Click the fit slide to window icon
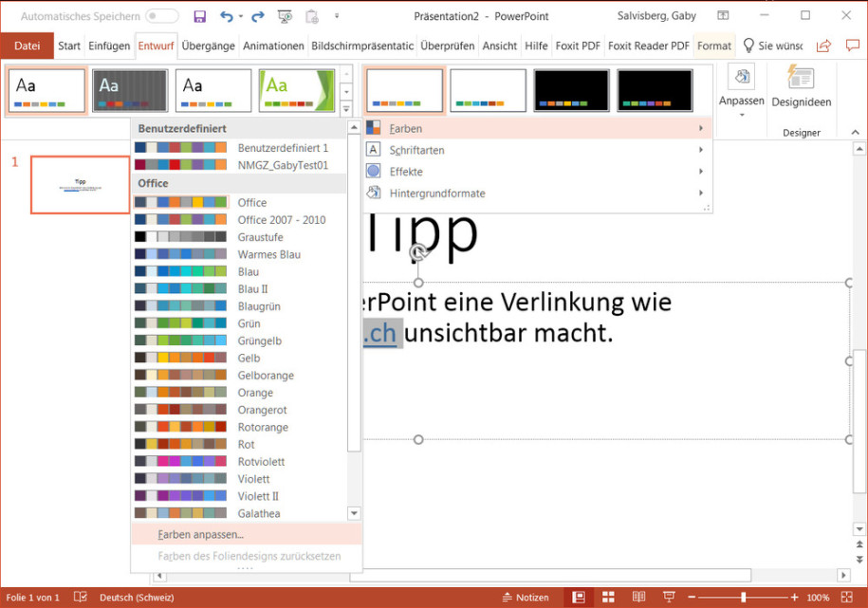The height and width of the screenshot is (608, 868). click(x=846, y=597)
